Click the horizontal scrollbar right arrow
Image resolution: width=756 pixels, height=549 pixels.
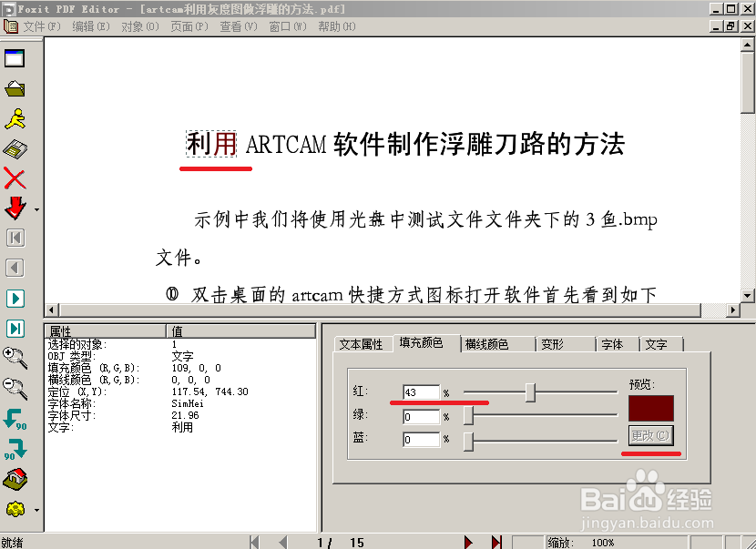coord(732,310)
